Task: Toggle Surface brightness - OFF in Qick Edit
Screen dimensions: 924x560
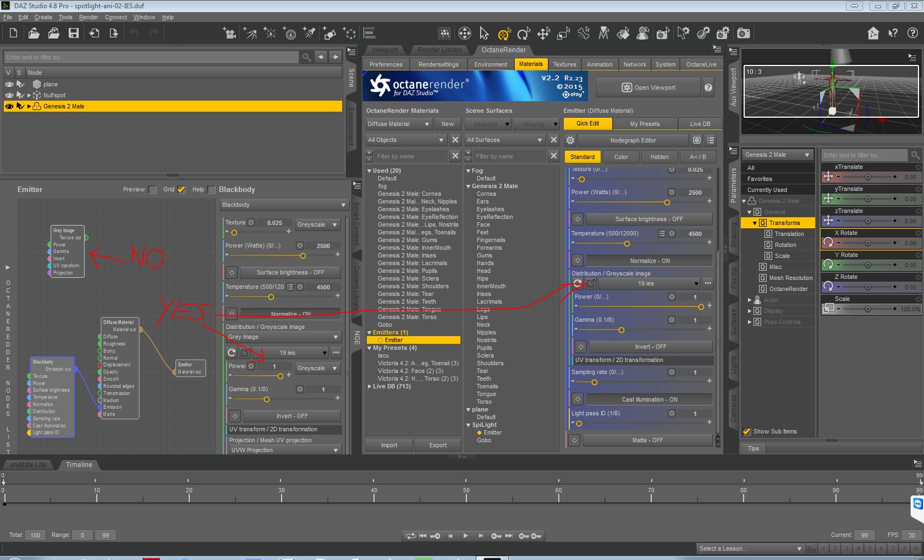Action: coord(649,219)
